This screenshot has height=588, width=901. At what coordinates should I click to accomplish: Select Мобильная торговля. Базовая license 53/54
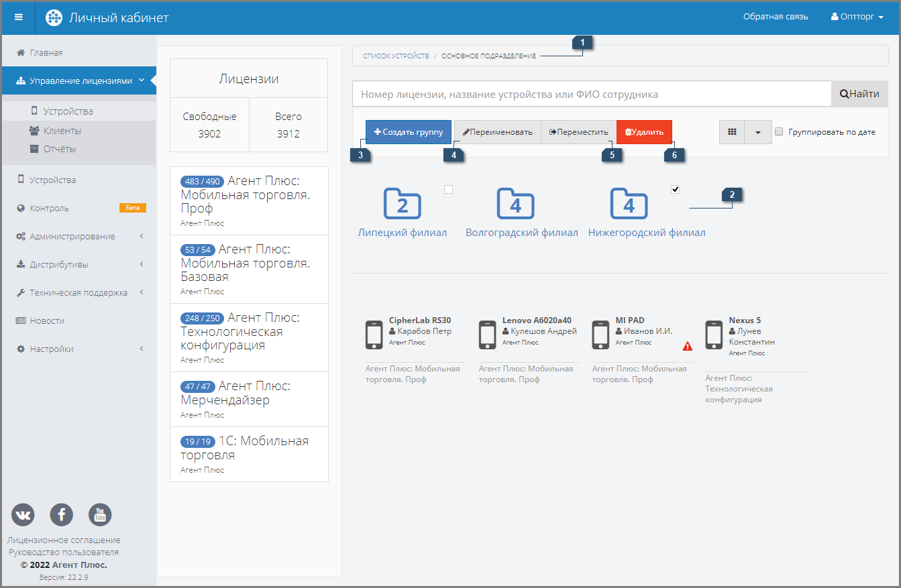(249, 270)
